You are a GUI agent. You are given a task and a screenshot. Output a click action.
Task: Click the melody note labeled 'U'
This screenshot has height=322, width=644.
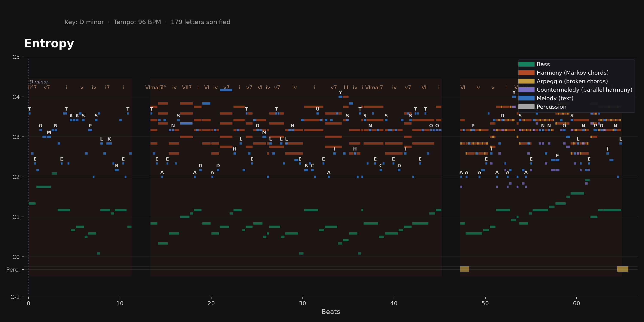click(x=317, y=114)
